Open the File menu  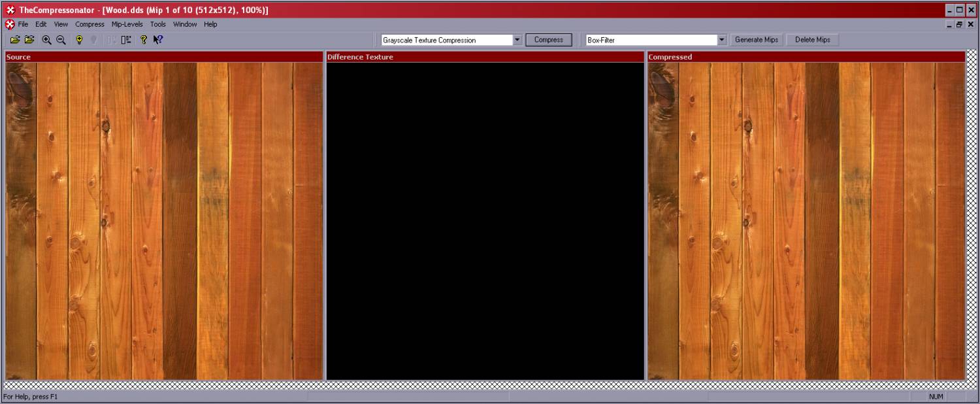click(23, 24)
